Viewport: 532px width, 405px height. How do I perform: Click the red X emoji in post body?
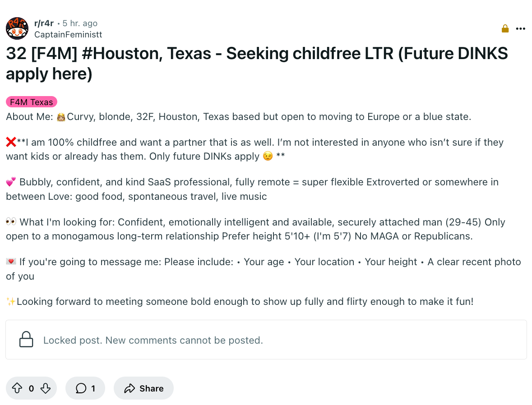click(x=11, y=142)
